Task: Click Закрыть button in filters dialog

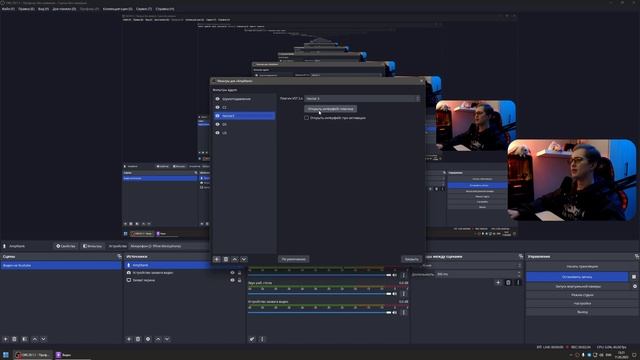Action: tap(411, 259)
